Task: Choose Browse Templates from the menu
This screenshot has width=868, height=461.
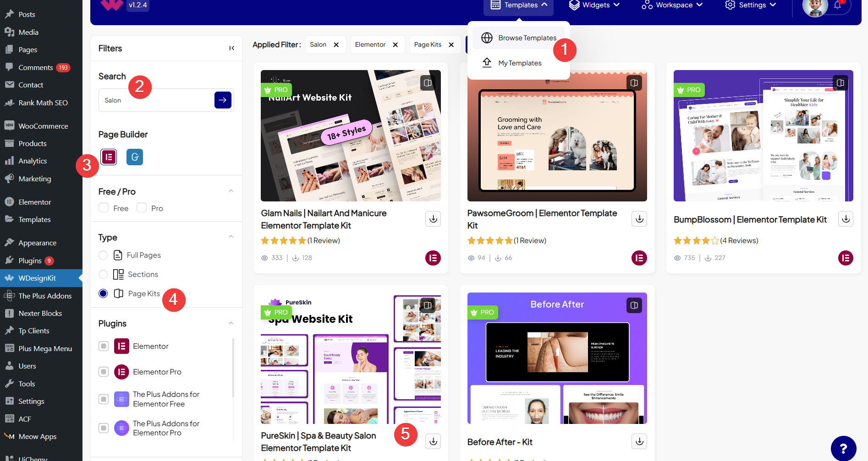Action: click(519, 38)
